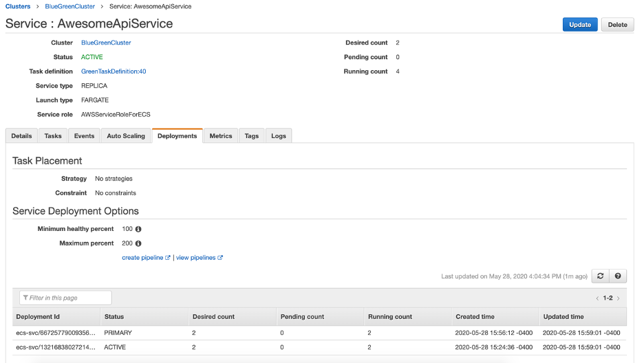Go to previous page arrow in pagination
Image resolution: width=644 pixels, height=363 pixels.
pos(597,298)
